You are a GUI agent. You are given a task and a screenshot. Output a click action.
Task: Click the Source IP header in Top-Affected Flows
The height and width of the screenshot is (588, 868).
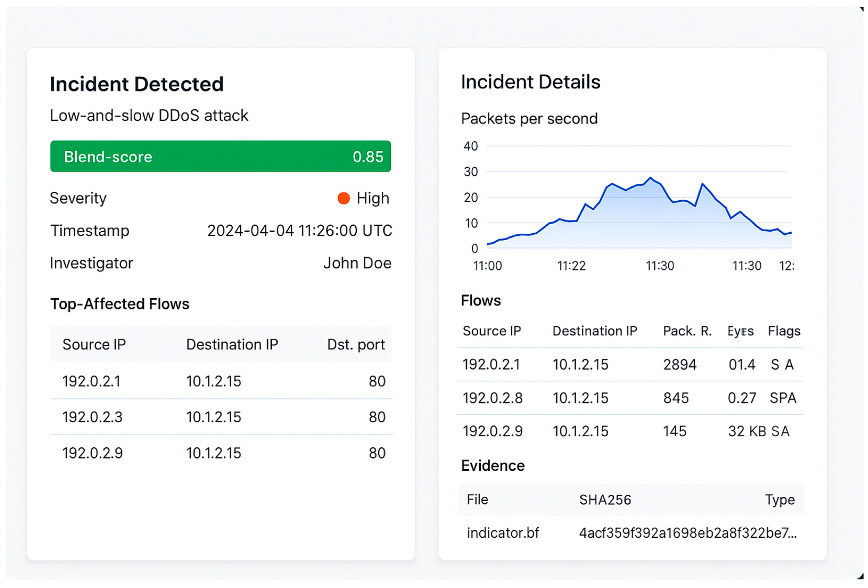point(94,344)
